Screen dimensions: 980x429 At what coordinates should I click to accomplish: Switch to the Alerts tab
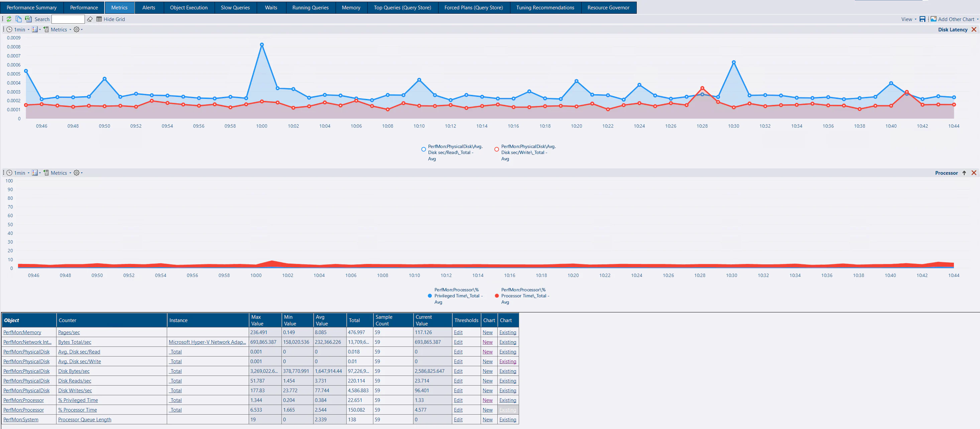pyautogui.click(x=149, y=8)
